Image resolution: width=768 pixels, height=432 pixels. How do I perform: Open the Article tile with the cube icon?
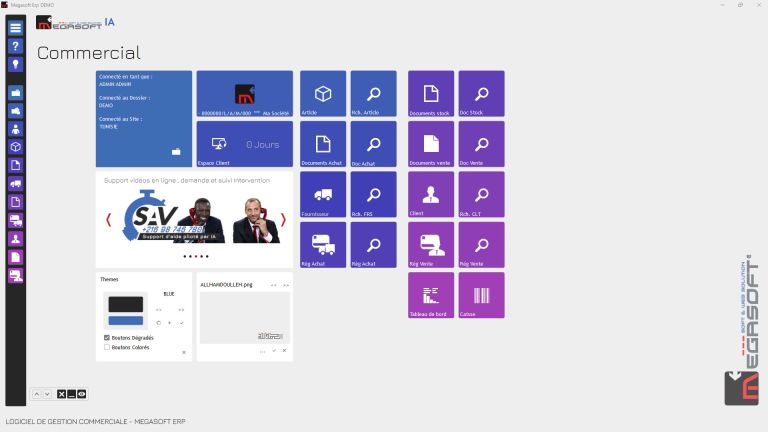tap(323, 94)
